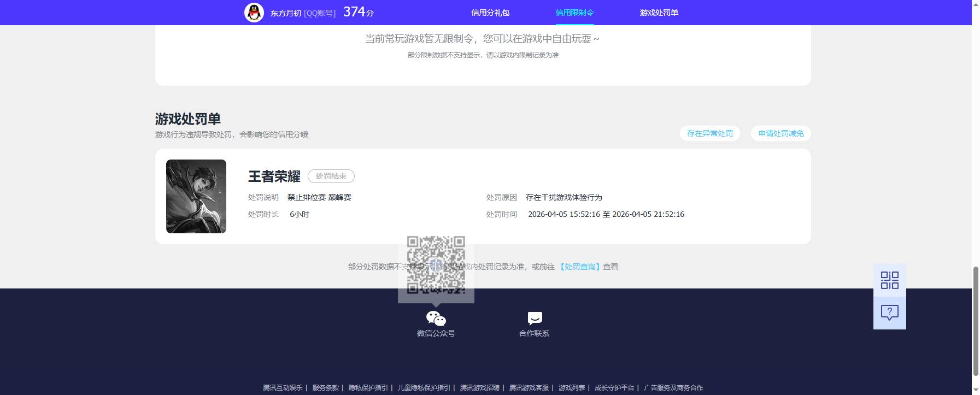
Task: Open the WeChat official account icon
Action: 436,319
